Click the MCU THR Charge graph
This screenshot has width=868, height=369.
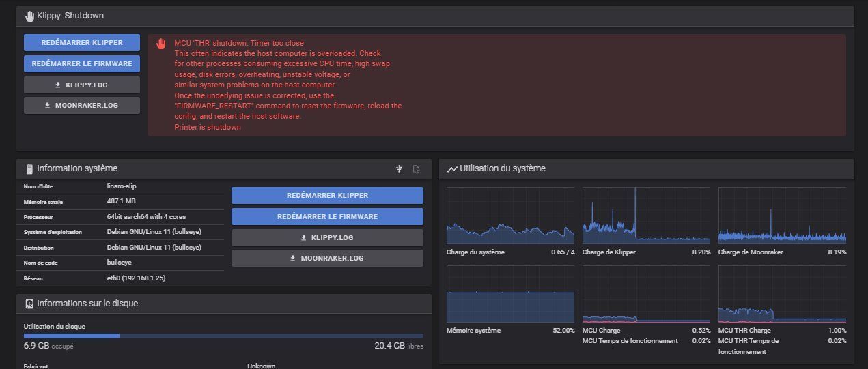[782, 294]
